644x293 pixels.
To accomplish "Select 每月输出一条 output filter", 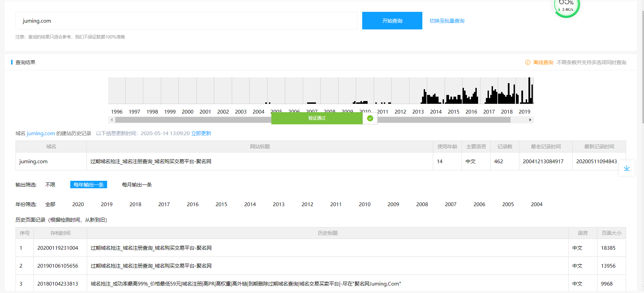I will coord(137,185).
